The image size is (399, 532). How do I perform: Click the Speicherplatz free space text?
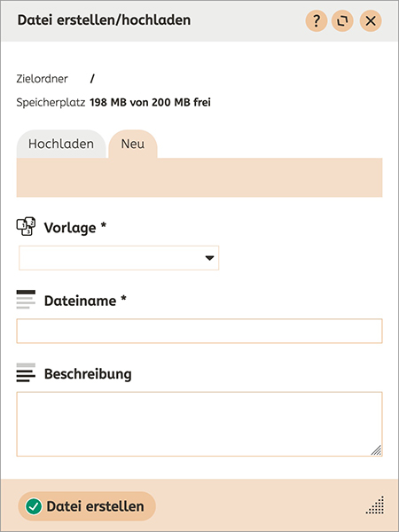pyautogui.click(x=151, y=102)
